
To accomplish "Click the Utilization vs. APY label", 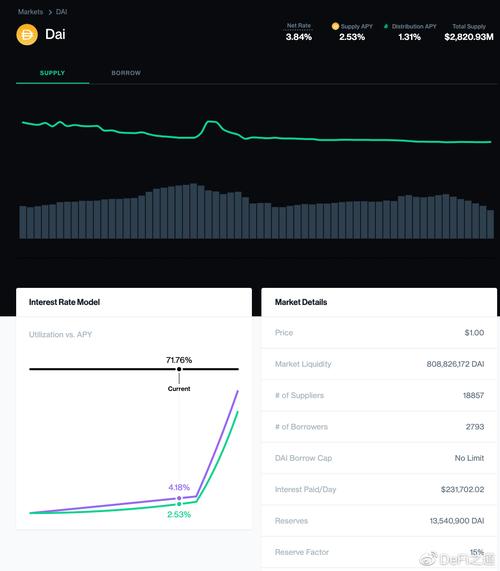I will [60, 334].
